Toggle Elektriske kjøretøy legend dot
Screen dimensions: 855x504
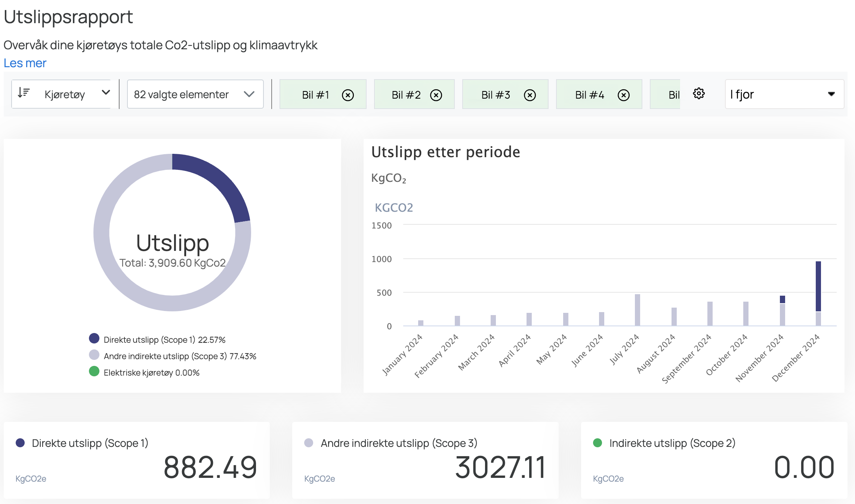click(94, 371)
